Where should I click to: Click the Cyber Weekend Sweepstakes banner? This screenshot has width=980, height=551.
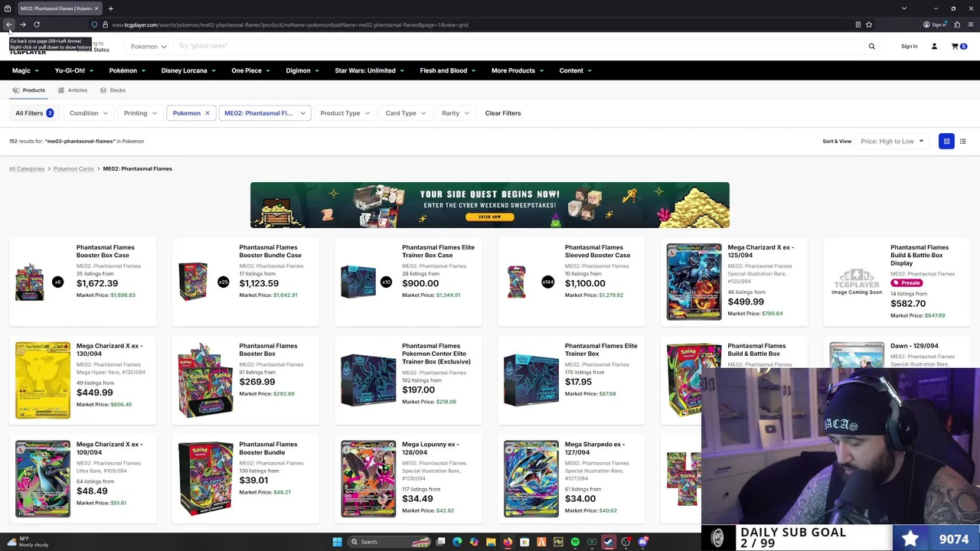pos(490,205)
